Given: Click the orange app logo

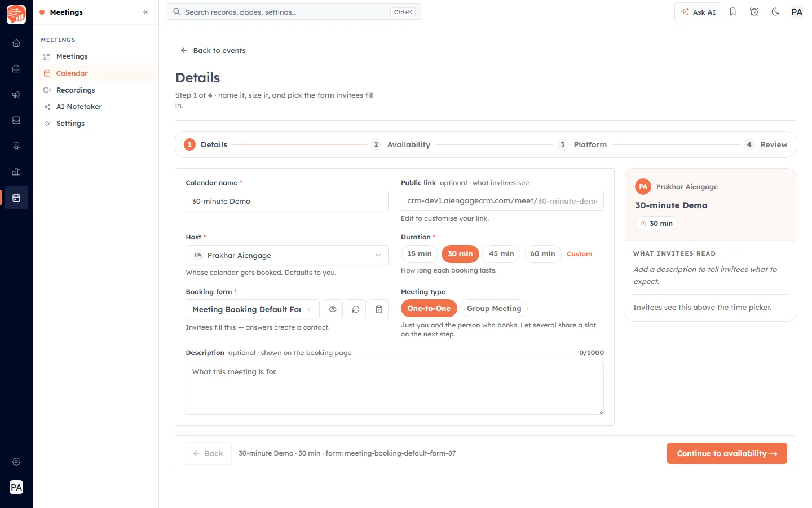Looking at the screenshot, I should pos(16,14).
